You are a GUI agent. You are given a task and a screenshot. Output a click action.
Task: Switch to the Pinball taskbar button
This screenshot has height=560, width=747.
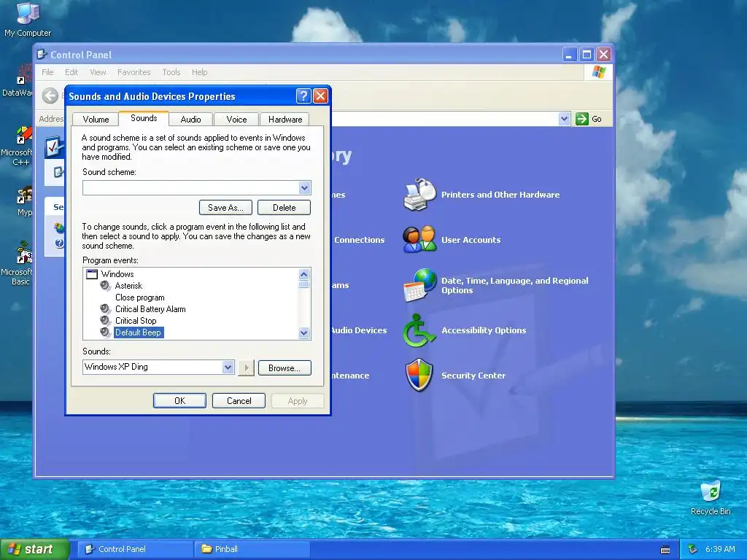[252, 549]
